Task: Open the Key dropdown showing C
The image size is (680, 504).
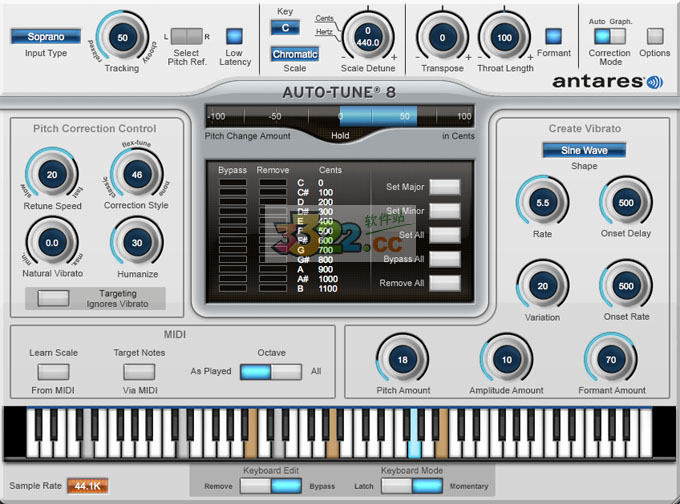Action: click(285, 28)
